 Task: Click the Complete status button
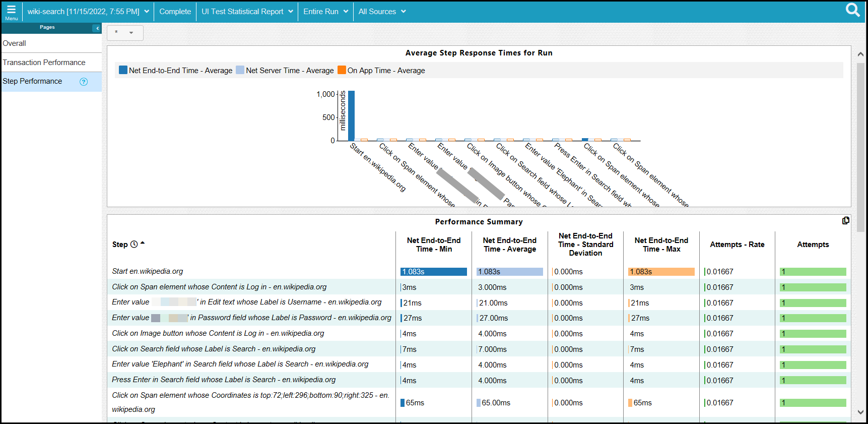[175, 12]
